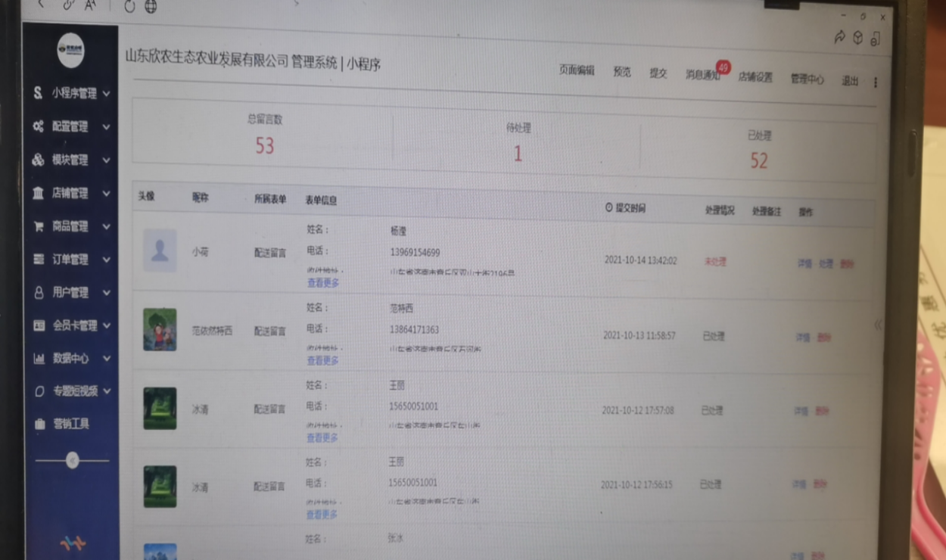Click the processed count 52 under 已处理
946x560 pixels.
click(x=758, y=160)
